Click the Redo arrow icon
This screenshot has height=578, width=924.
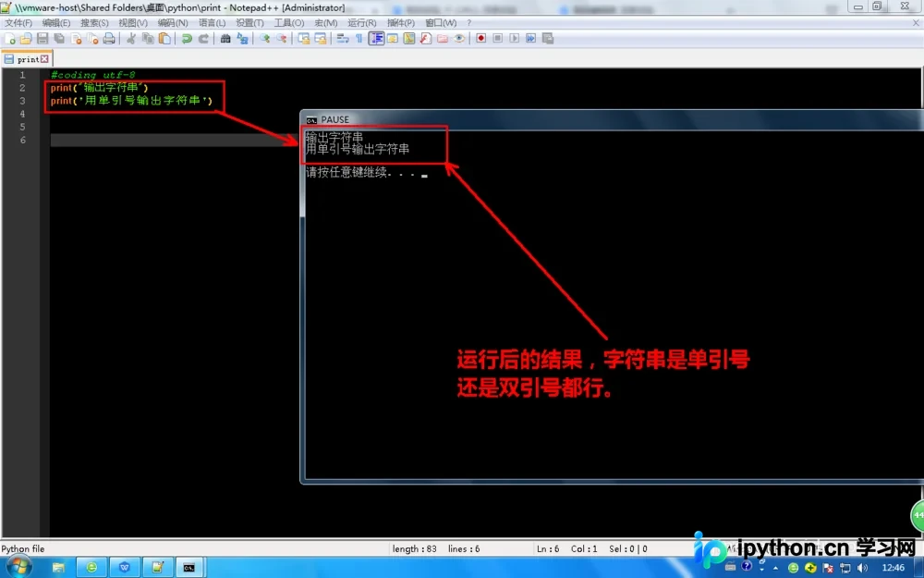click(x=203, y=38)
